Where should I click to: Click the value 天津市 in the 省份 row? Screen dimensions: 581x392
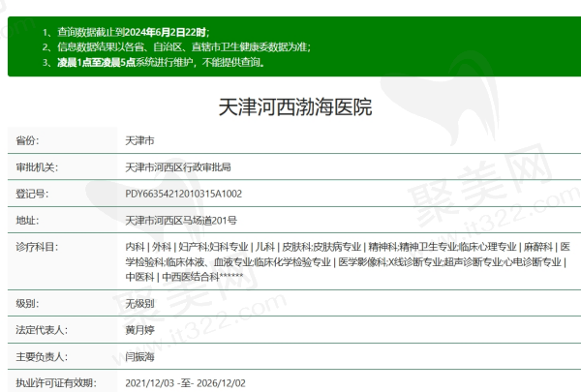tap(139, 140)
